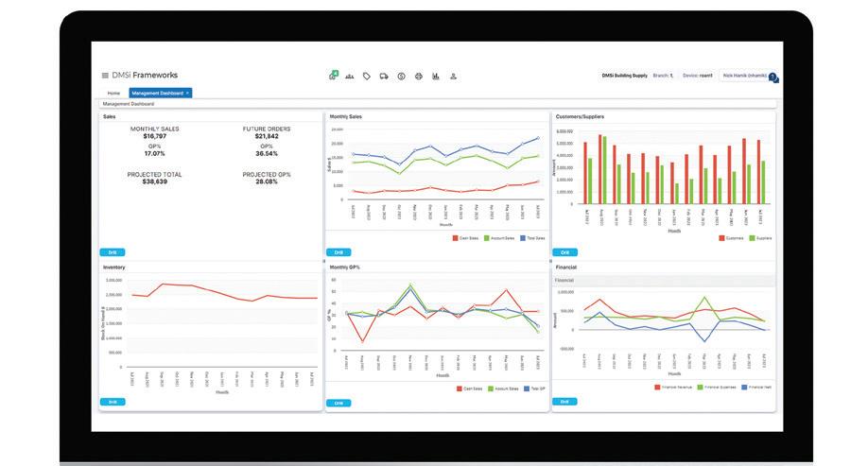Viewport: 868px width, 466px height.
Task: Open the person icon in top toolbar
Action: 453,77
